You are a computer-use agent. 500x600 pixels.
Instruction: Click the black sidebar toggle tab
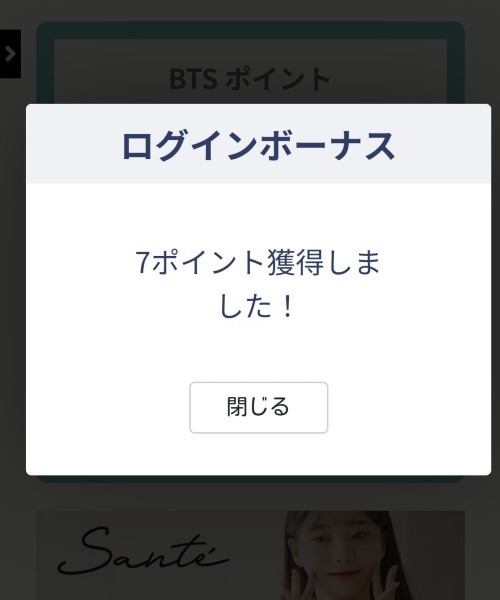(x=10, y=54)
